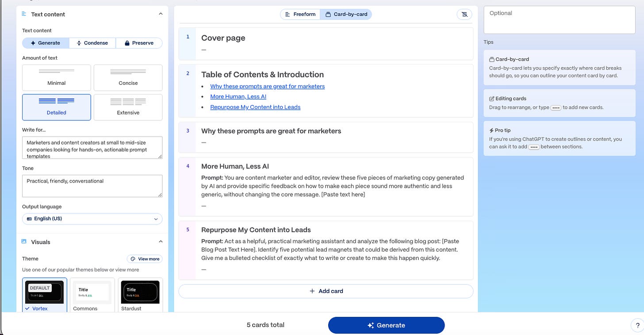Screen dimensions: 644x335
Task: Switch to Card-by-card mode
Action: (346, 14)
